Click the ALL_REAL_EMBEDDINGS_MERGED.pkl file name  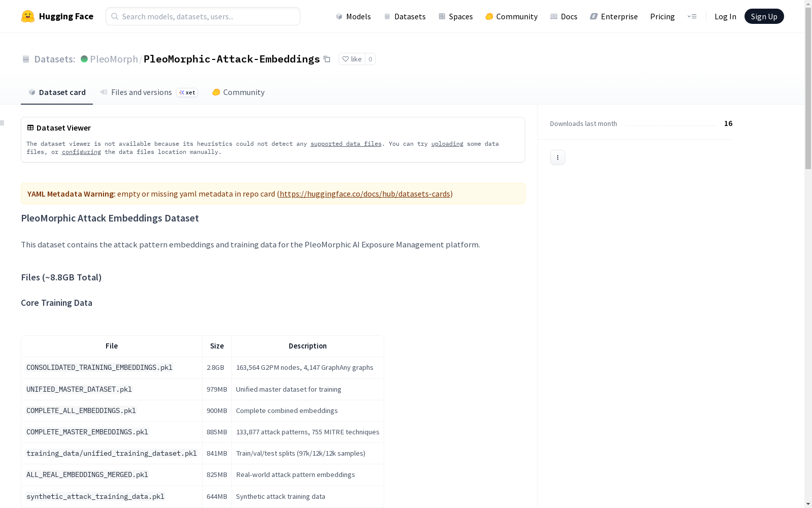tap(87, 474)
